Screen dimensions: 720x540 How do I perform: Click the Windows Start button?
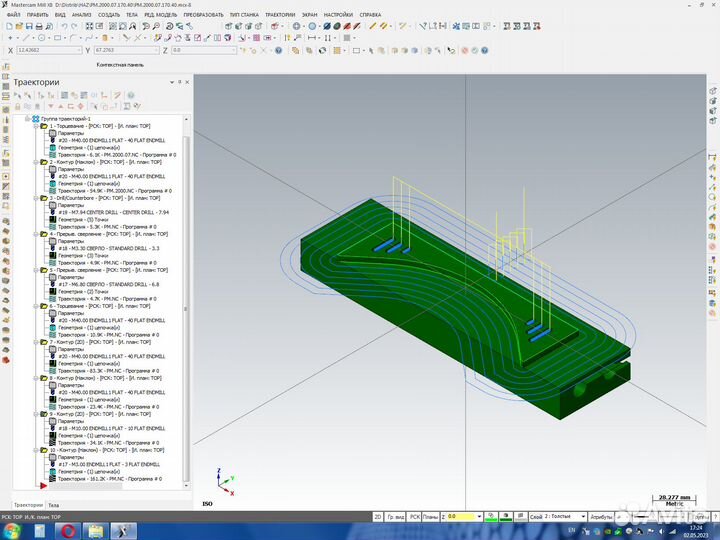[12, 531]
